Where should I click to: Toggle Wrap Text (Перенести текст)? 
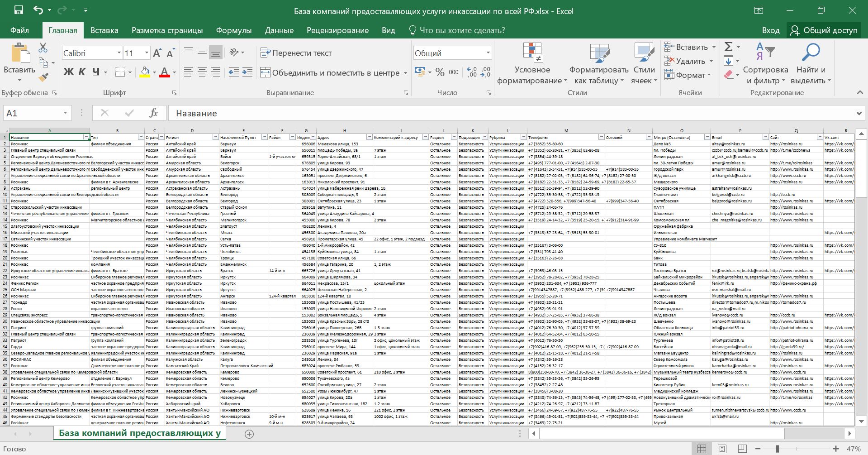296,53
